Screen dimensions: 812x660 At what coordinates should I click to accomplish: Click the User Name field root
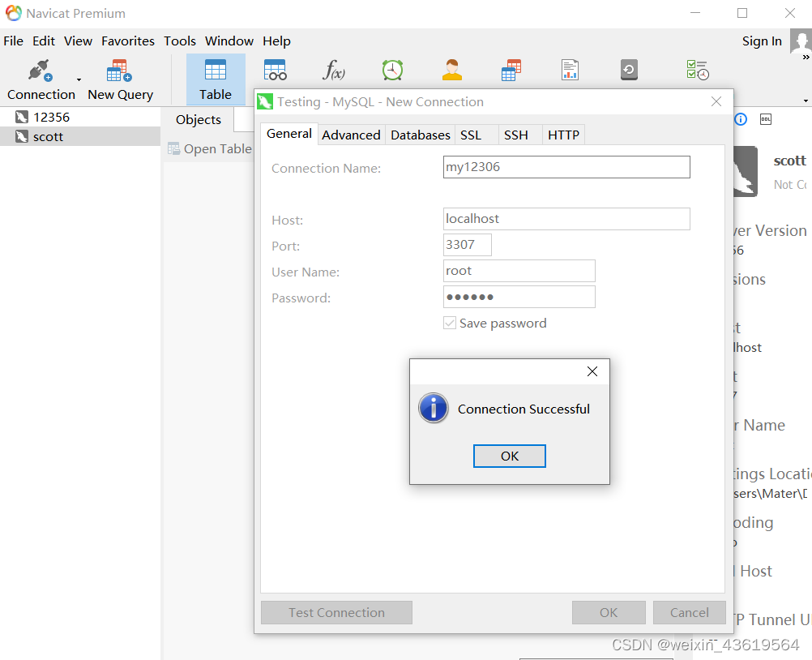519,271
